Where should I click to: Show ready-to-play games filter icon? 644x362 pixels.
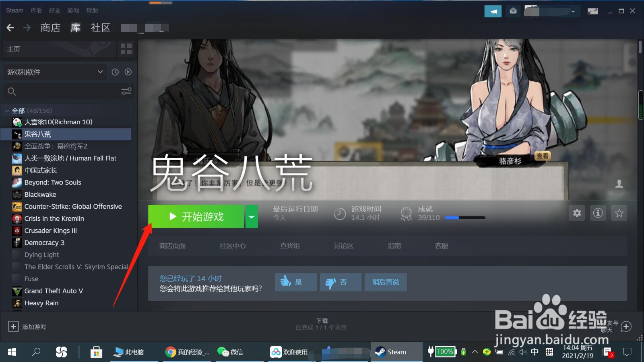click(128, 72)
